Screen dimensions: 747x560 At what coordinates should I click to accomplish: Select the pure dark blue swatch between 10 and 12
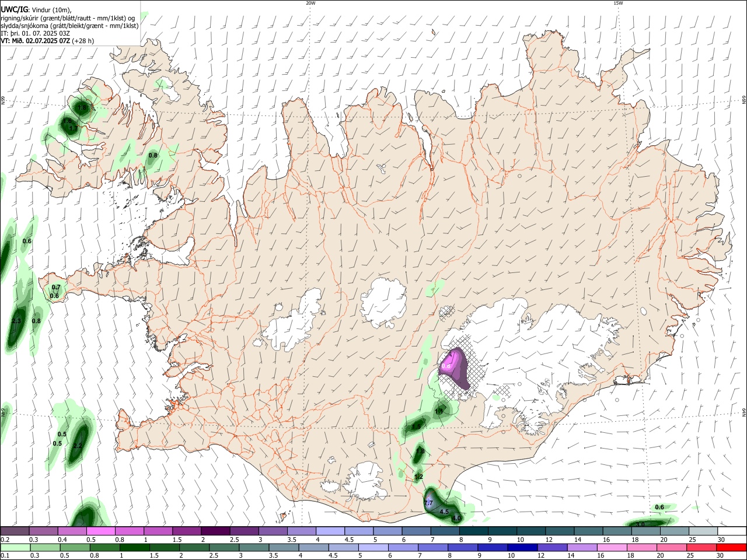pyautogui.click(x=522, y=547)
